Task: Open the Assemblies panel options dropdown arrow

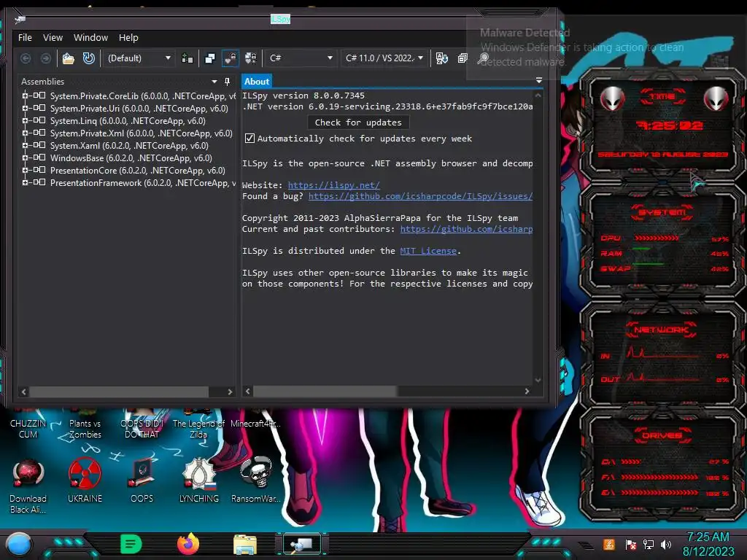Action: [214, 82]
